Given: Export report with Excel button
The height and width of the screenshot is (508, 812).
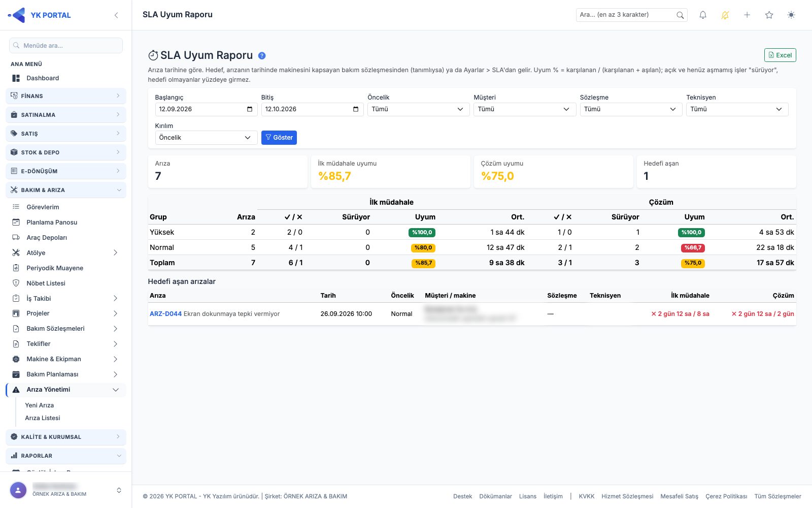Looking at the screenshot, I should coord(780,55).
